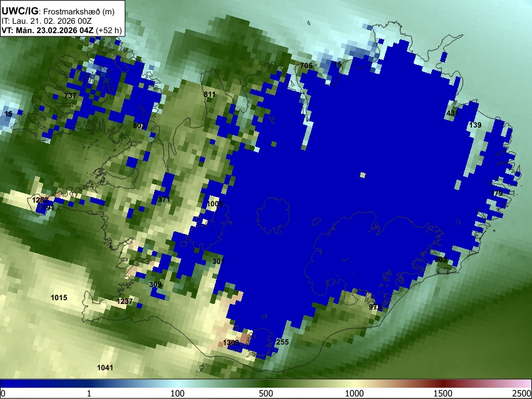This screenshot has width=532, height=399.
Task: Click the 255 value on the map
Action: [x=282, y=342]
